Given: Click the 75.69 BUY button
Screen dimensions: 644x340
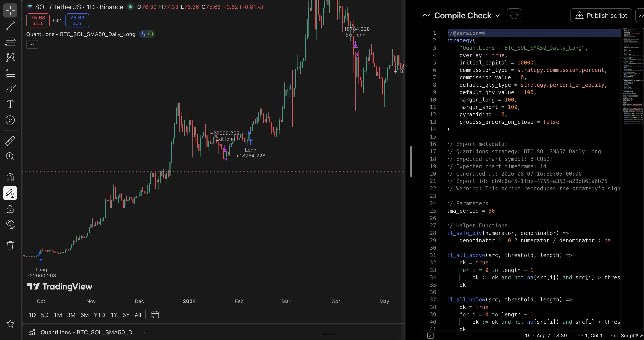Looking at the screenshot, I should click(x=77, y=20).
